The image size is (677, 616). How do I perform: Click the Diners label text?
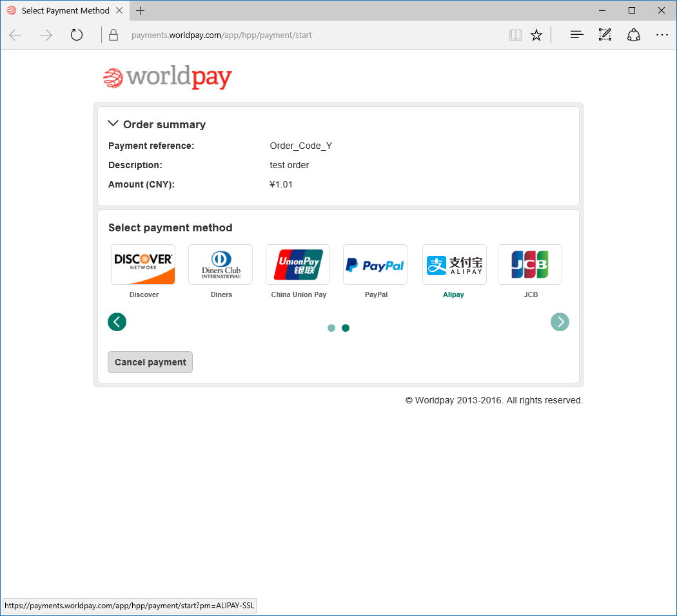[222, 294]
